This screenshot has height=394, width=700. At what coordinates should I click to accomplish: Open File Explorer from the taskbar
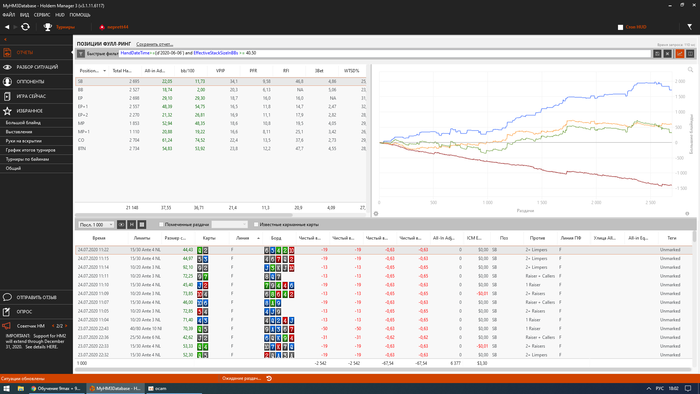[x=21, y=389]
